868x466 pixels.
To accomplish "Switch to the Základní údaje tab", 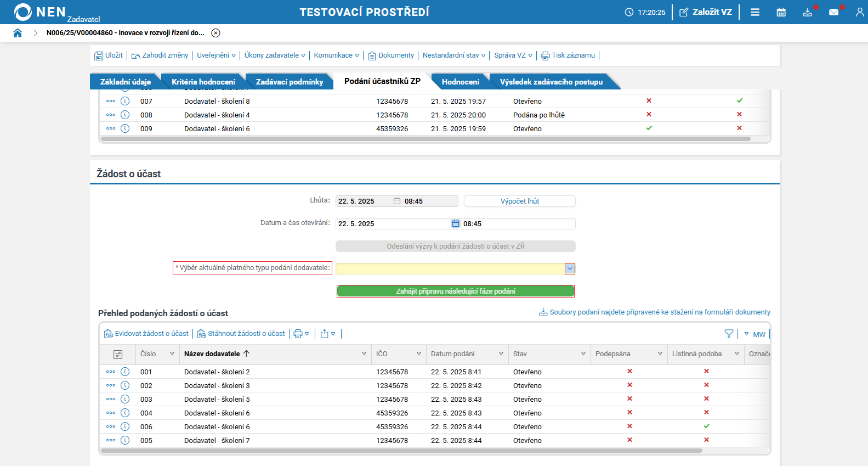I will pyautogui.click(x=125, y=82).
